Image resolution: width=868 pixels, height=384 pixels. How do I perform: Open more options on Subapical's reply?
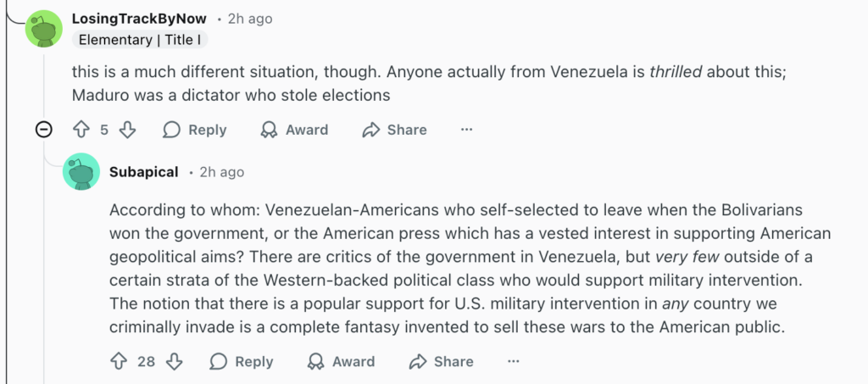(513, 362)
